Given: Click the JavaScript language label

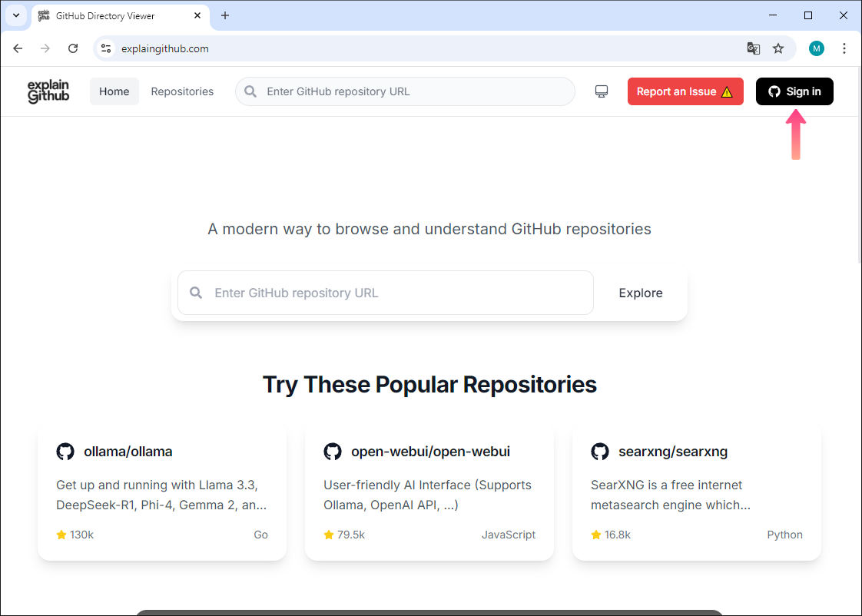Looking at the screenshot, I should pyautogui.click(x=509, y=535).
